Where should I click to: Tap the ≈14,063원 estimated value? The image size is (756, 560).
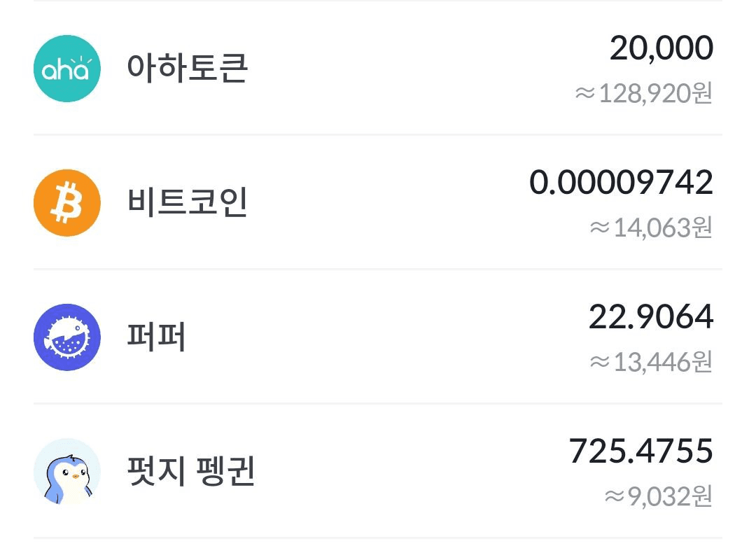(651, 227)
